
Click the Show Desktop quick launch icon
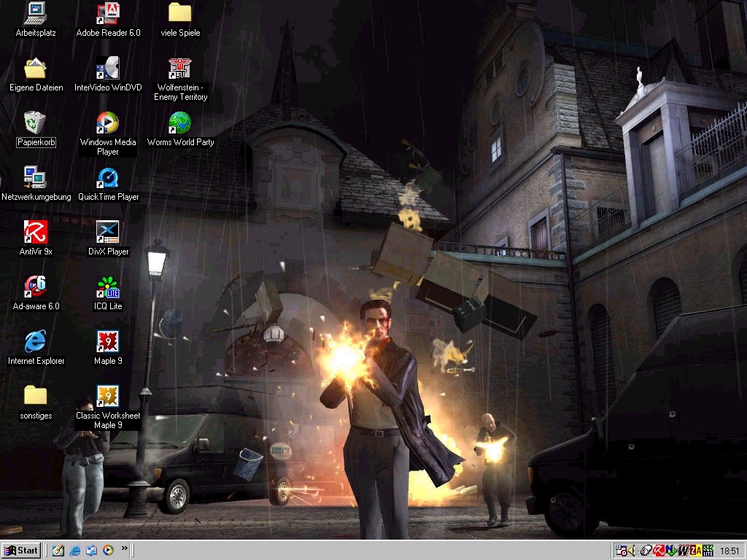coord(58,551)
